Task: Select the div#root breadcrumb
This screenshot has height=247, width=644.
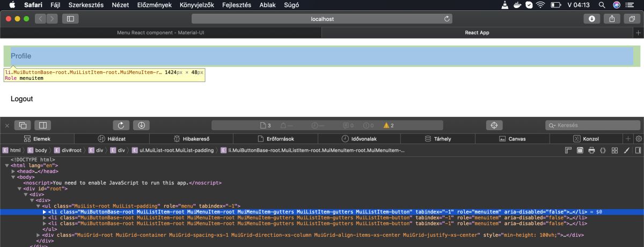Action: tap(67, 151)
